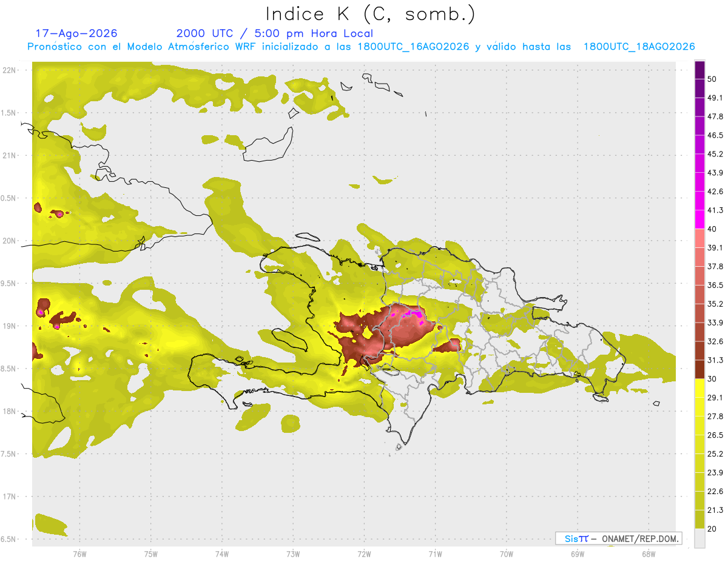728x562 pixels.
Task: Click the legend value '39.1'
Action: (x=715, y=247)
